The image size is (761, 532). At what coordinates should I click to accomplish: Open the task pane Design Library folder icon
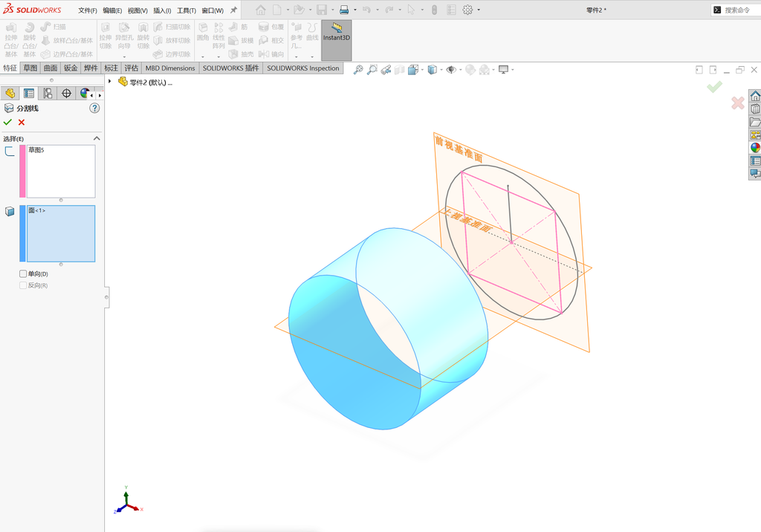coord(755,122)
